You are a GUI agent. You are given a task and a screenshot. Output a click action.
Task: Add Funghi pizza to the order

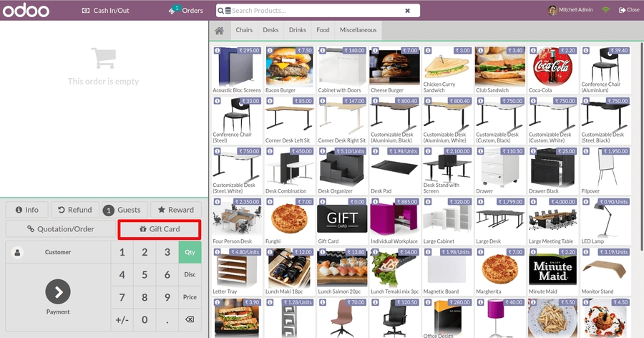click(x=289, y=221)
